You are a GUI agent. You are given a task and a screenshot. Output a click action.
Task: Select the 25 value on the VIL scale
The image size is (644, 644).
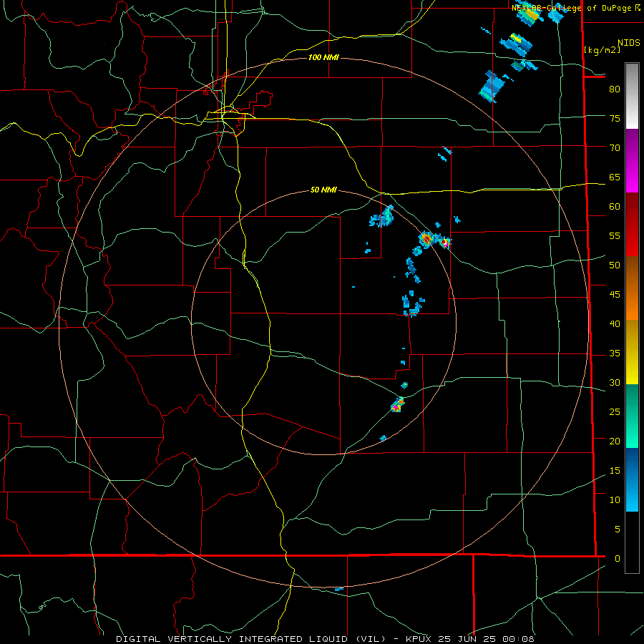point(615,412)
